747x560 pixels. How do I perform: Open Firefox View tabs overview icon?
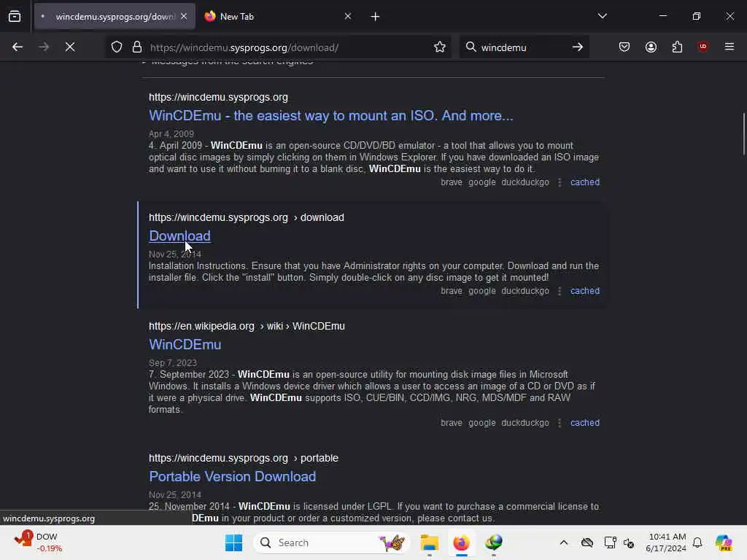pyautogui.click(x=15, y=17)
